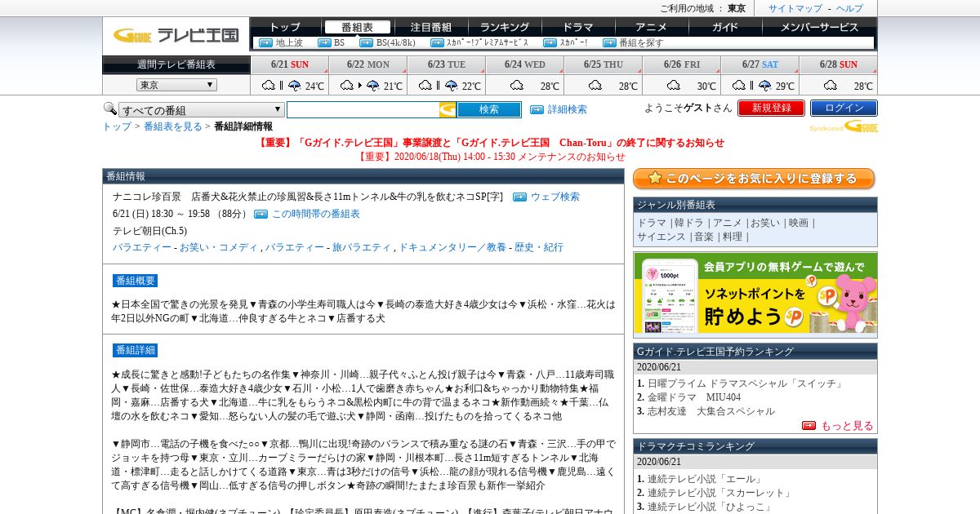Open the ドラマ navigation tab

pos(577,27)
